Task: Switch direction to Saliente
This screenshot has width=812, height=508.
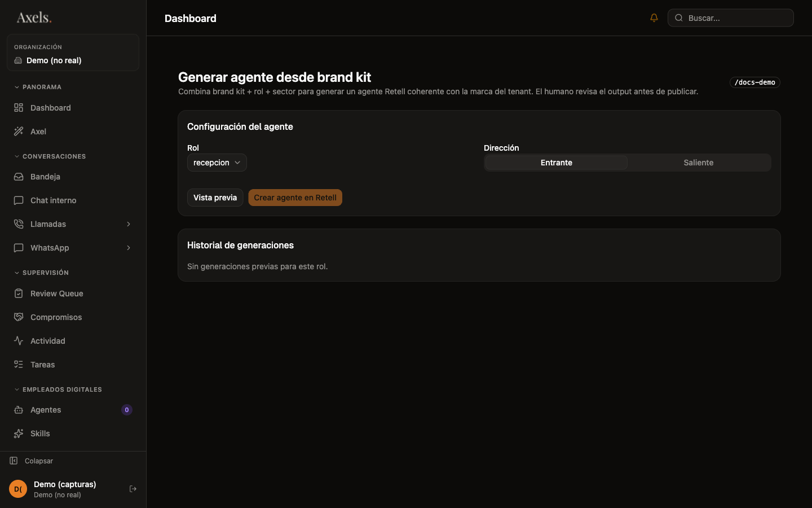Action: pyautogui.click(x=699, y=163)
